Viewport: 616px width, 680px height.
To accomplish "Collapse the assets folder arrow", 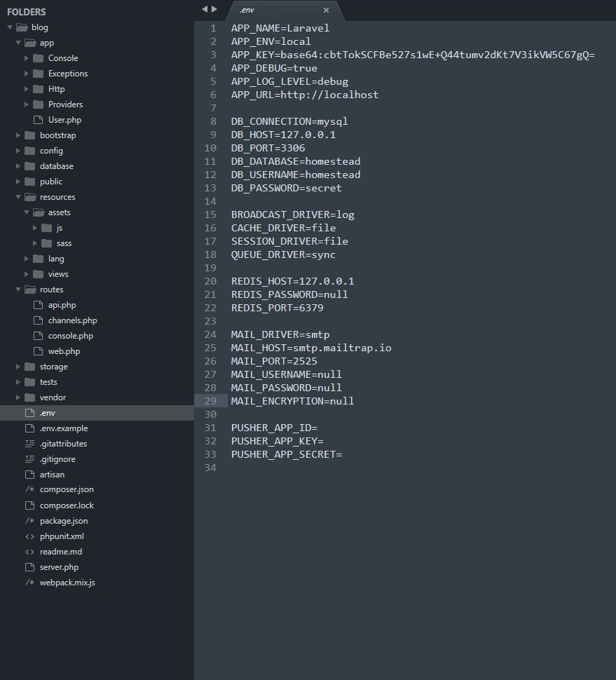I will click(x=27, y=212).
